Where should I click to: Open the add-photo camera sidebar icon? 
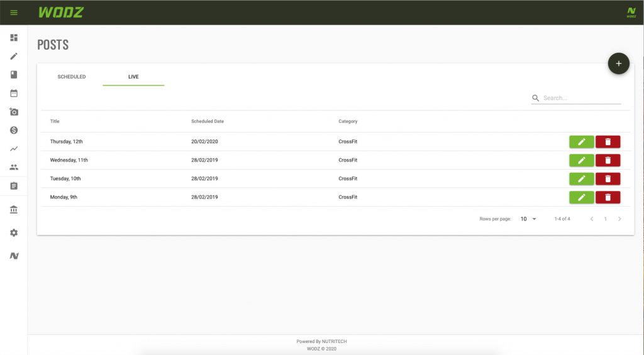(14, 112)
